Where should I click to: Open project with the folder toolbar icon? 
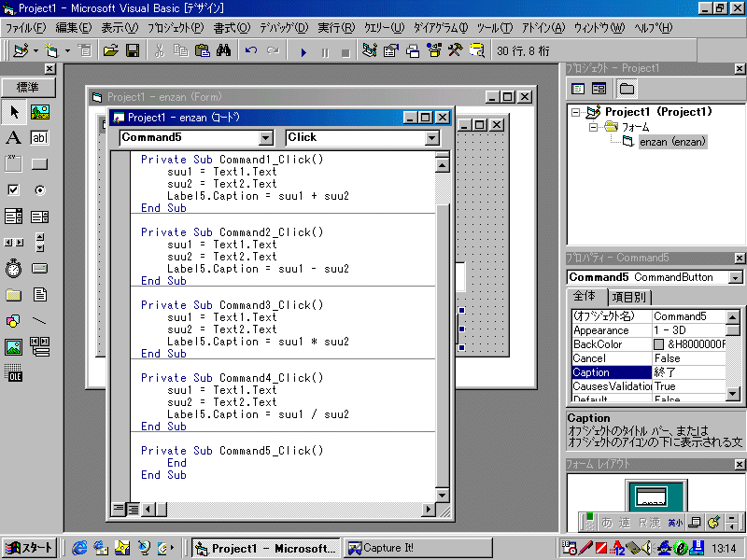point(110,50)
